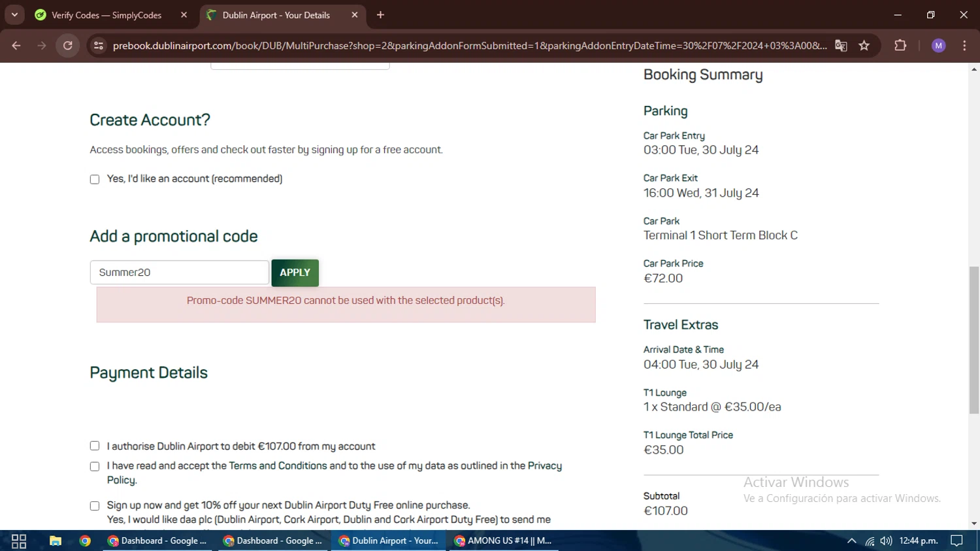Tick the Duty Free sign up checkbox
The width and height of the screenshot is (980, 551).
[95, 506]
